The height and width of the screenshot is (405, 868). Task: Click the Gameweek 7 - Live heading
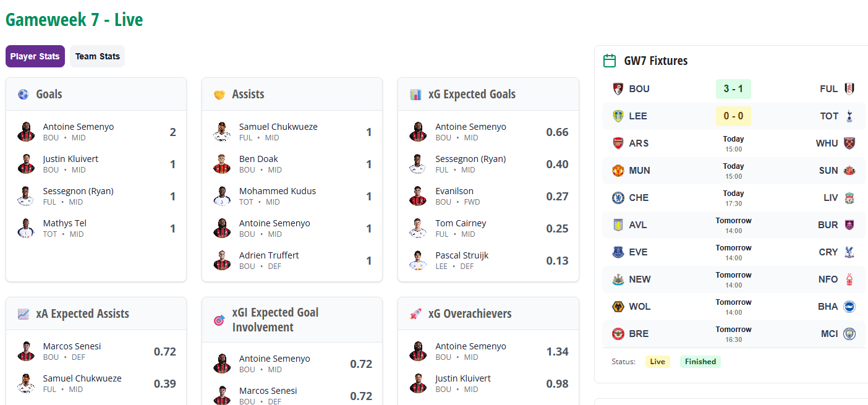[x=74, y=20]
